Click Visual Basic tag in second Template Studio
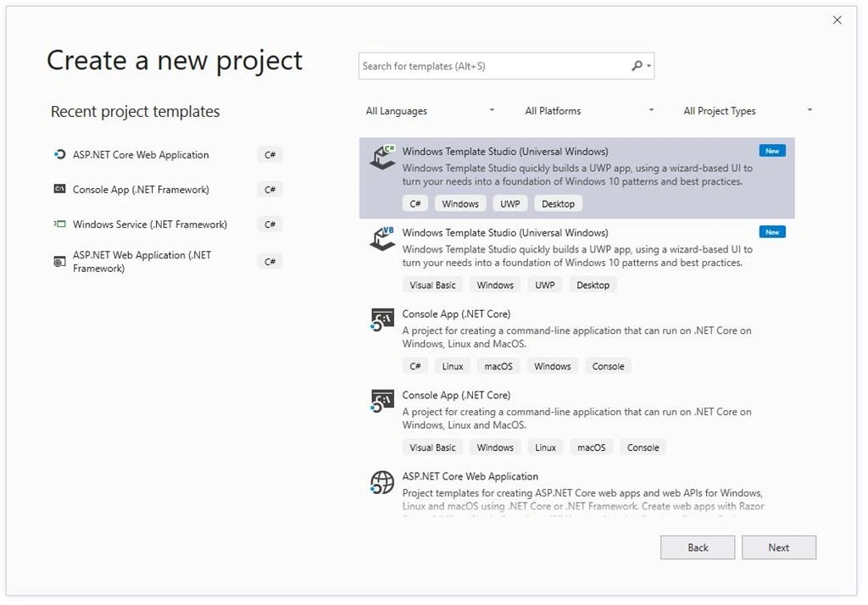The image size is (868, 605). pos(432,285)
